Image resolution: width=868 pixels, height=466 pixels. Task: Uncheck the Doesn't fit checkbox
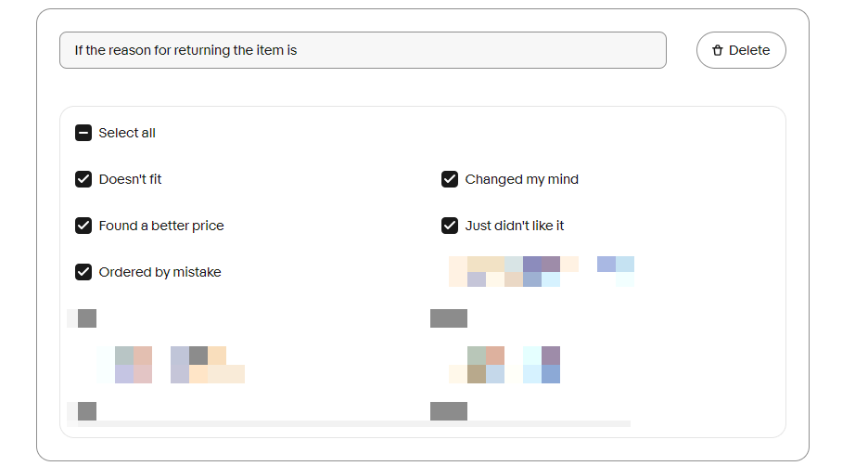pyautogui.click(x=83, y=179)
